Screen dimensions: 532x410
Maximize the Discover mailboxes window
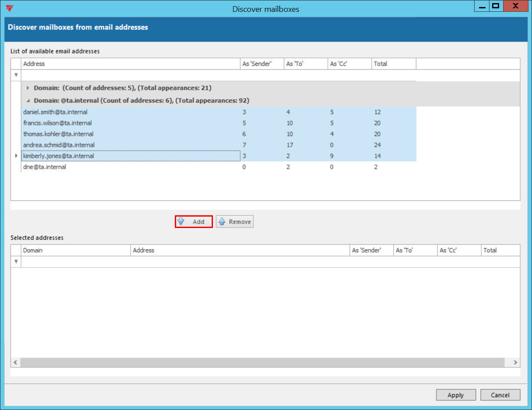click(x=496, y=6)
